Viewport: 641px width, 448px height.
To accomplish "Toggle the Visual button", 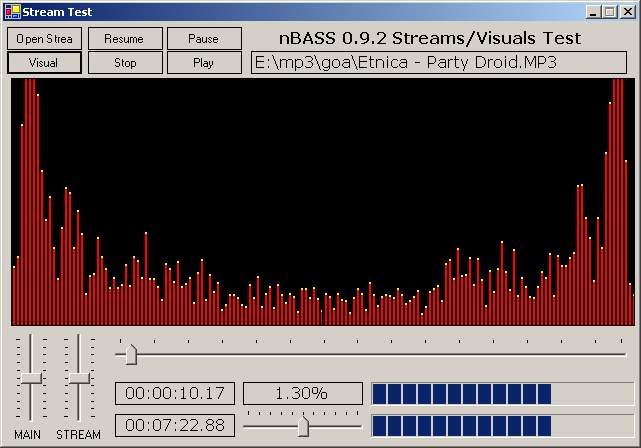I will 44,63.
